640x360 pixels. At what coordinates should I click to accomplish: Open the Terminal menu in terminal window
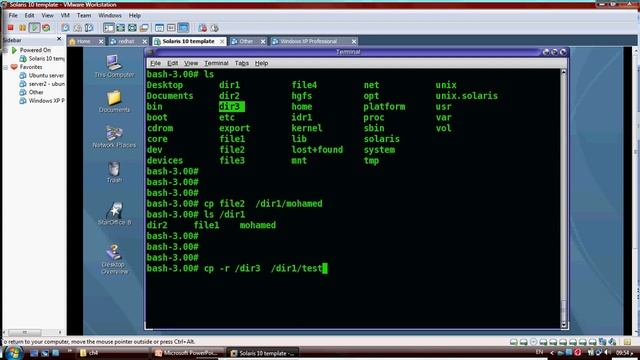coord(216,63)
